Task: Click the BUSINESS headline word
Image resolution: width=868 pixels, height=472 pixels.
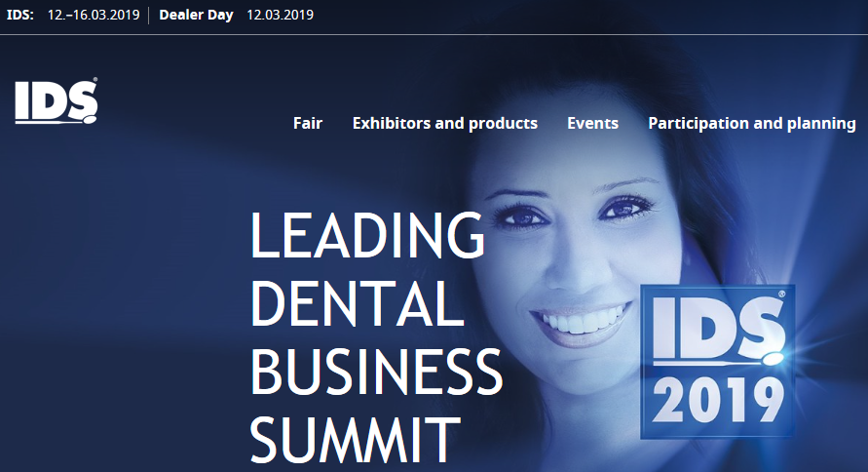Action: (x=376, y=372)
